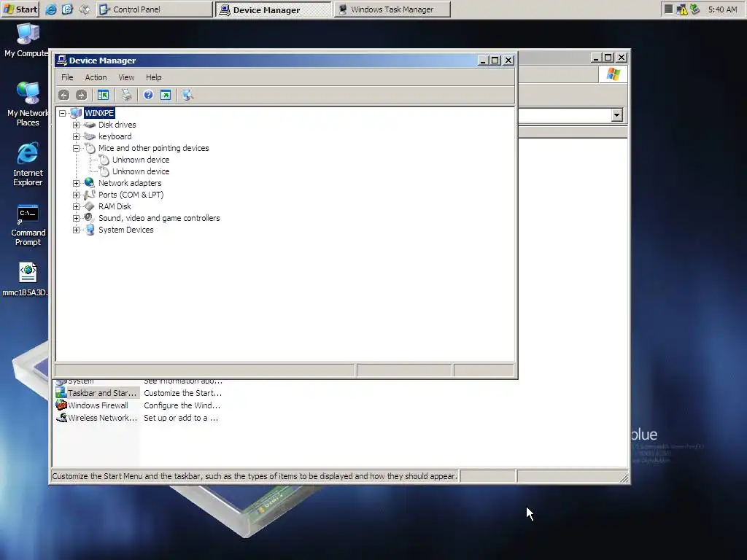Click the WINXPE computer icon at tree root
747x560 pixels.
76,113
